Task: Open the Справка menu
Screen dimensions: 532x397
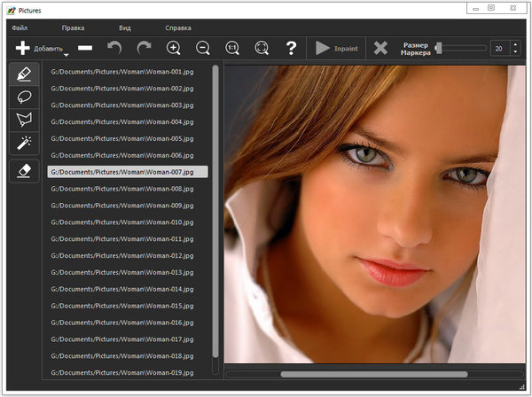Action: 177,28
